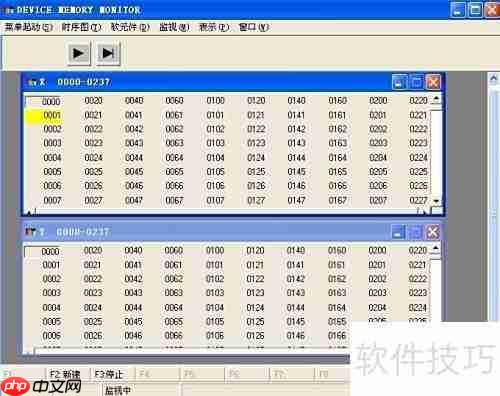Screen dimensions: 500x396
Task: Click the Y window title bar 0000-0237
Action: pyautogui.click(x=82, y=232)
